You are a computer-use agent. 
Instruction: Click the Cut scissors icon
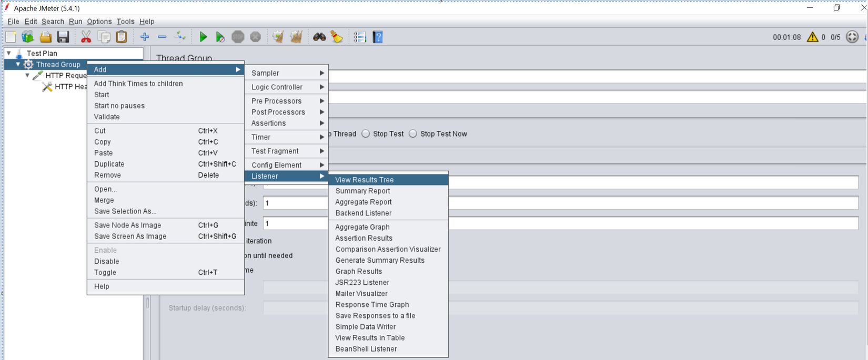86,37
